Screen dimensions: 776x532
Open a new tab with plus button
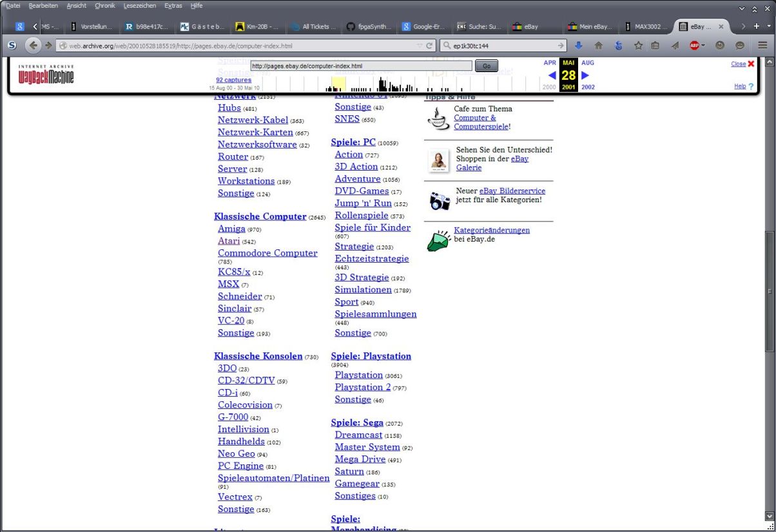tap(757, 26)
